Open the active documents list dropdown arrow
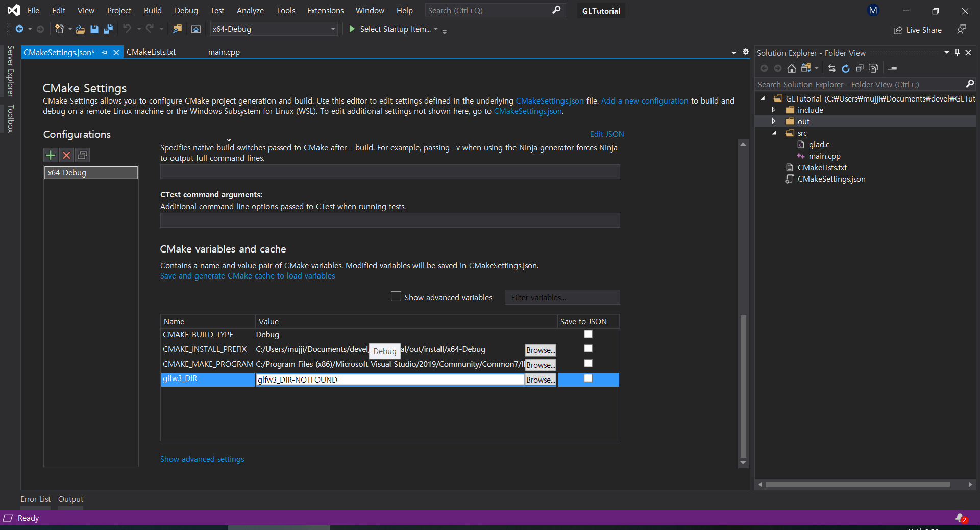Image resolution: width=980 pixels, height=530 pixels. pos(733,53)
